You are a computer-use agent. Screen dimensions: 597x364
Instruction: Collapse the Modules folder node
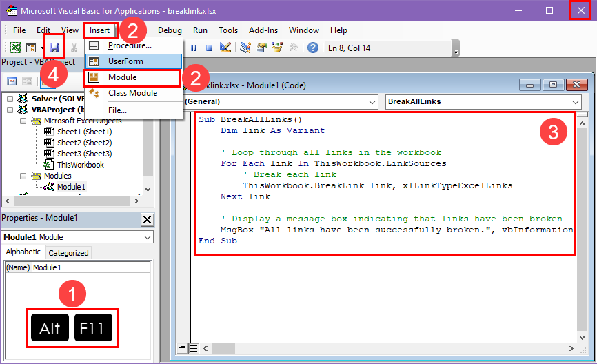point(23,176)
